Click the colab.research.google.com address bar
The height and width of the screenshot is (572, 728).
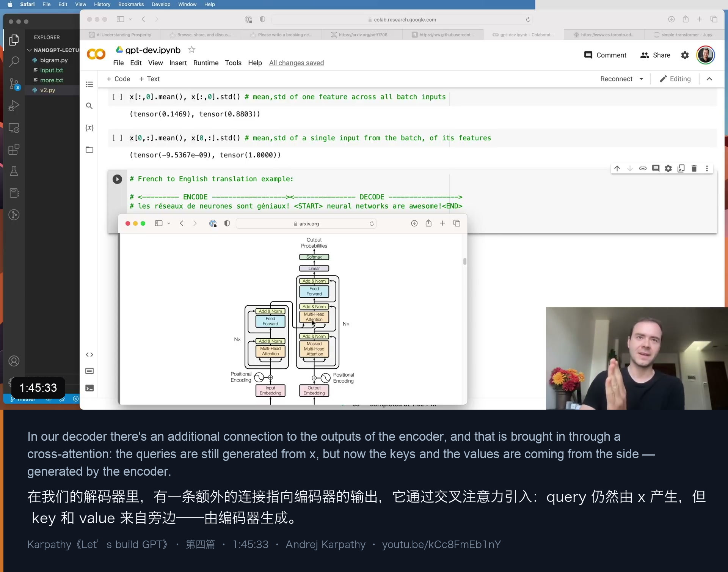tap(402, 19)
